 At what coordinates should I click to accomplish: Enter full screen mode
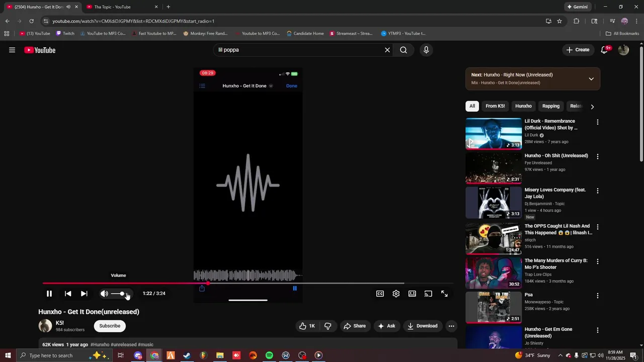tap(444, 294)
